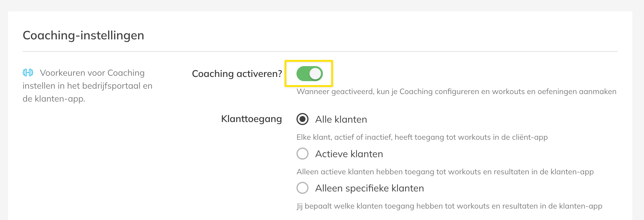Click the Coaching-instellingen heading
The height and width of the screenshot is (220, 644).
pos(83,35)
